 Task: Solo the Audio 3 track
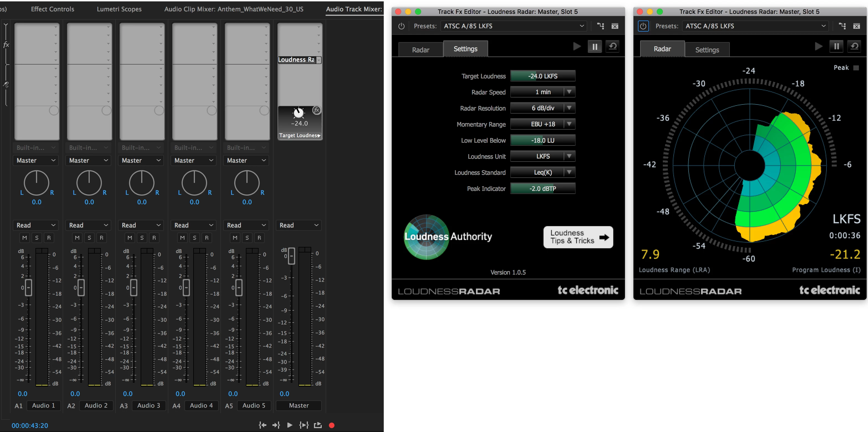tap(142, 237)
